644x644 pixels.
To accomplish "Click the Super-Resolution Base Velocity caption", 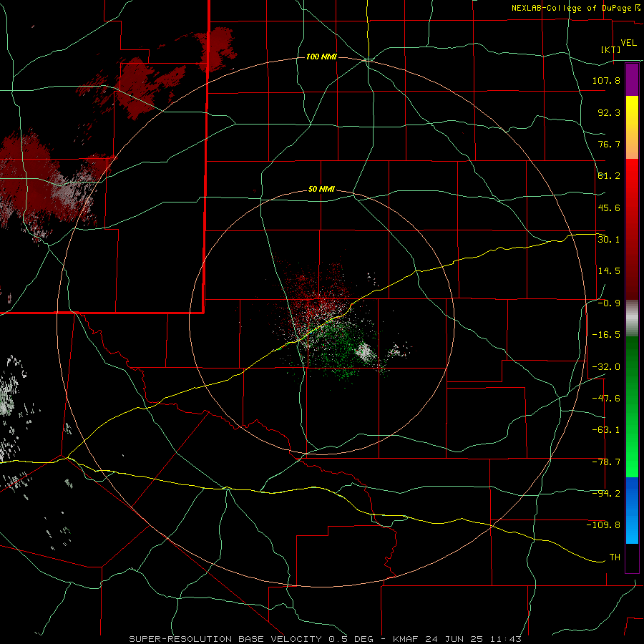I will pyautogui.click(x=326, y=639).
